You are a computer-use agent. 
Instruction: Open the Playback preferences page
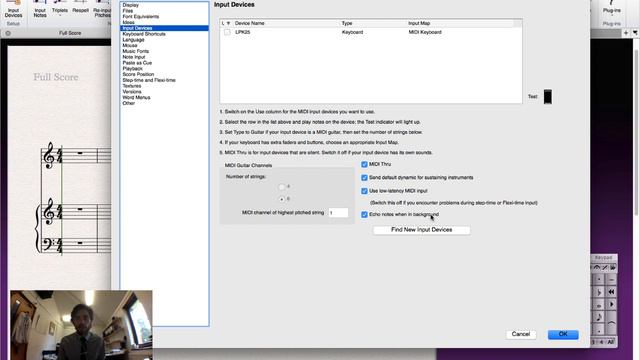(x=133, y=69)
